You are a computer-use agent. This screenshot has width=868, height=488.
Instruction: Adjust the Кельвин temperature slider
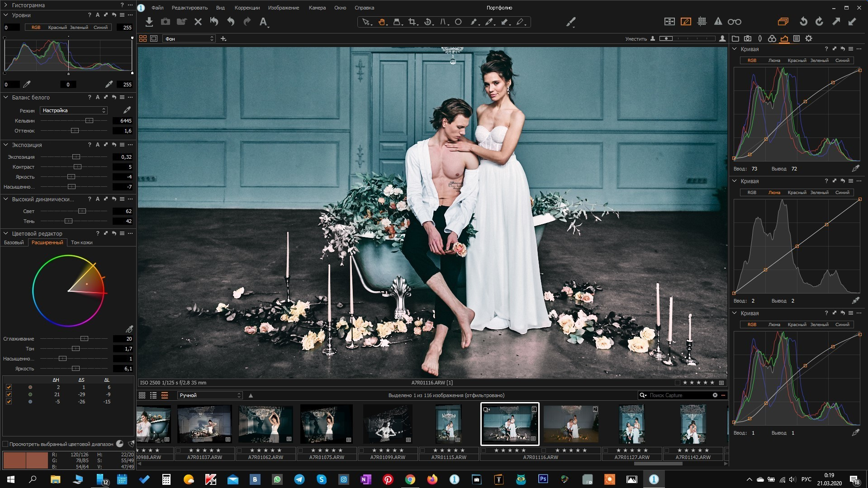(x=89, y=121)
